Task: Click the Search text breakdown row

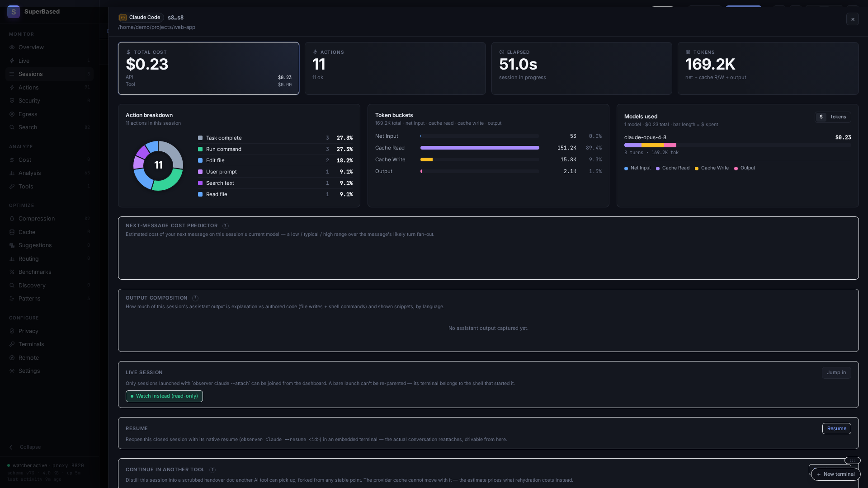Action: coord(275,183)
